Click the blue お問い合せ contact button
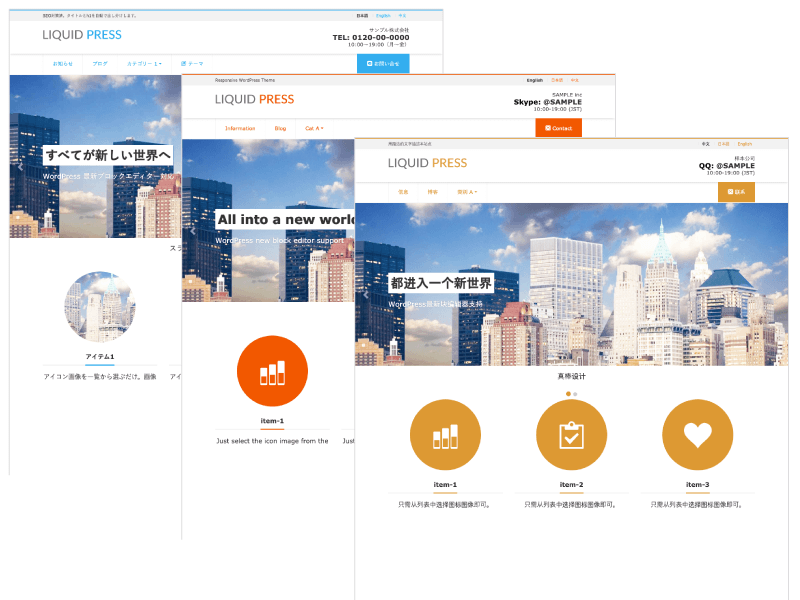 383,64
